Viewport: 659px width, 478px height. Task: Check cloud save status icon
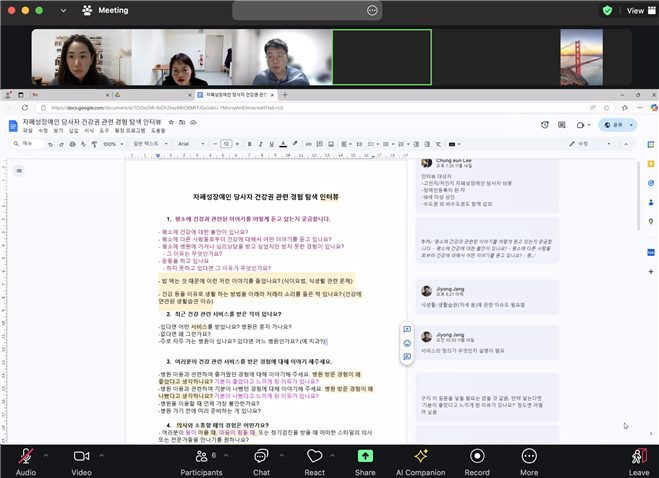[x=193, y=122]
